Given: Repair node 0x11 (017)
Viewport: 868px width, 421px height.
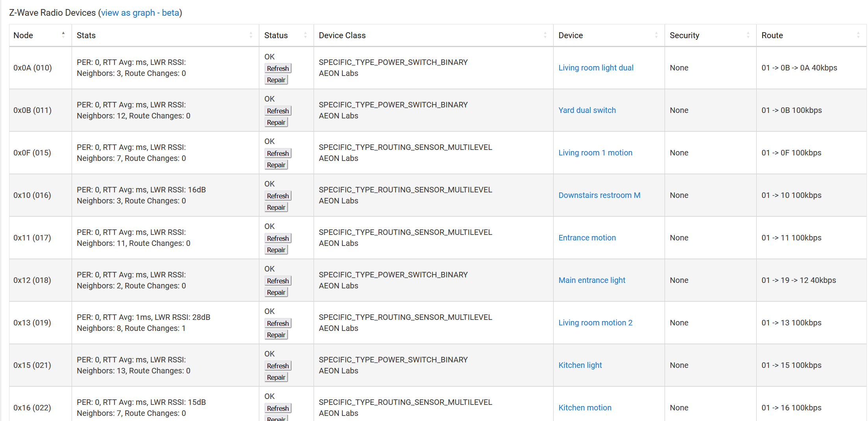Looking at the screenshot, I should (x=276, y=250).
